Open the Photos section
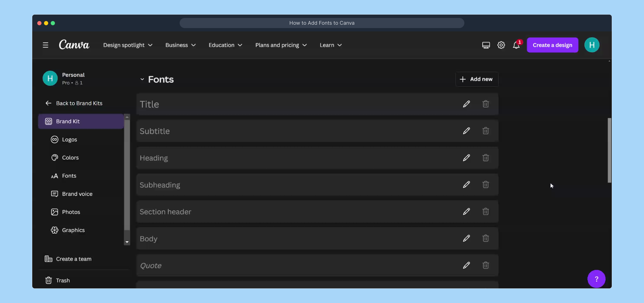Viewport: 644px width, 303px height. 71,212
